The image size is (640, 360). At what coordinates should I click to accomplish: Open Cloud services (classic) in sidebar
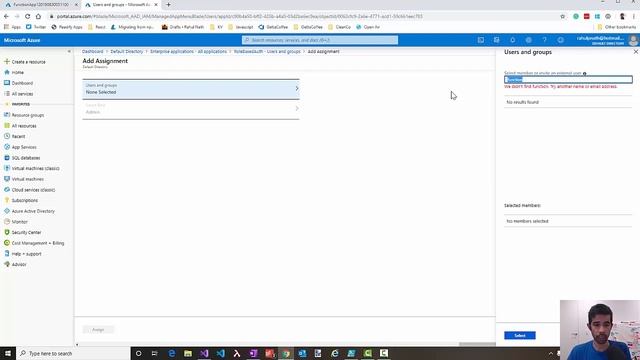[29, 190]
